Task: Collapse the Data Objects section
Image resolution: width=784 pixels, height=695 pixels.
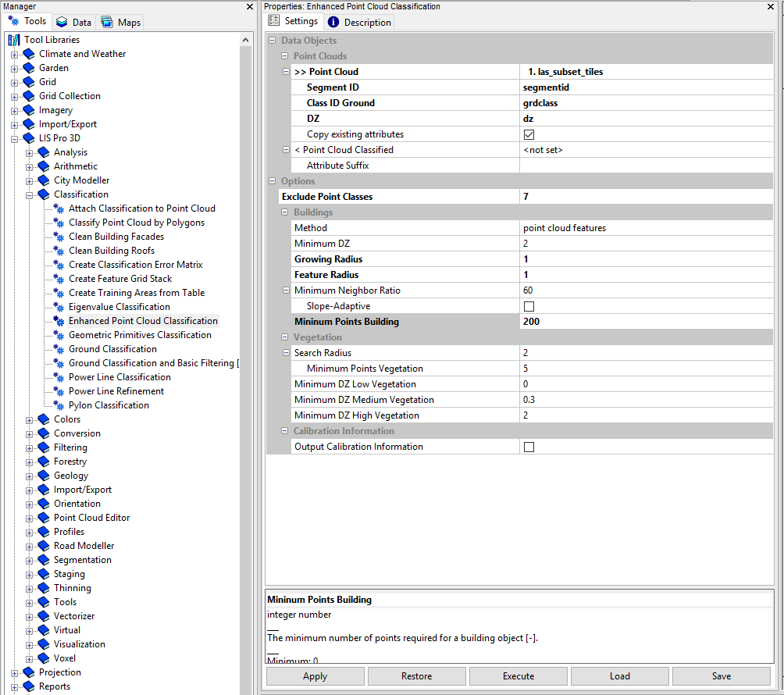Action: tap(273, 41)
